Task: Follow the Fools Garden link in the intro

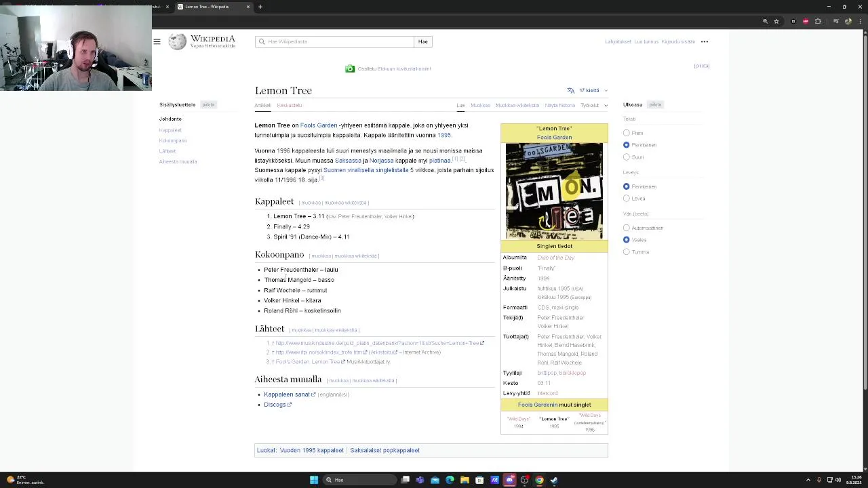Action: coord(319,125)
